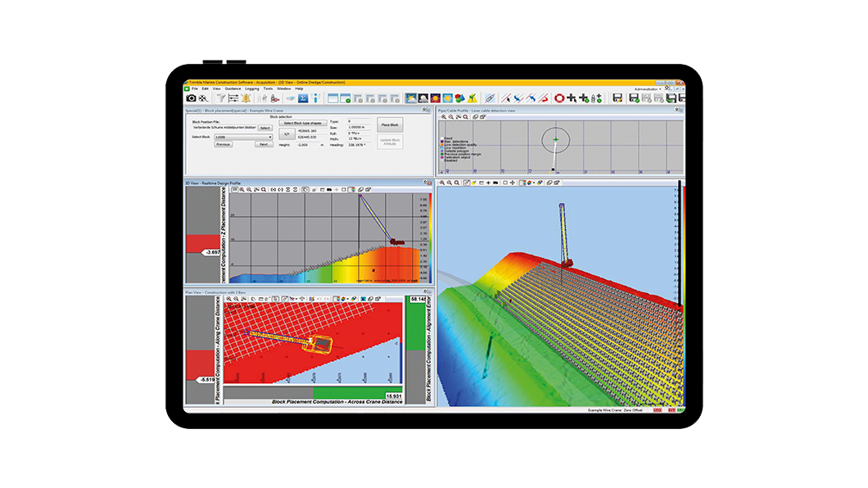868x488 pixels.
Task: Open the Administrator dropdown at top right
Action: (660, 88)
